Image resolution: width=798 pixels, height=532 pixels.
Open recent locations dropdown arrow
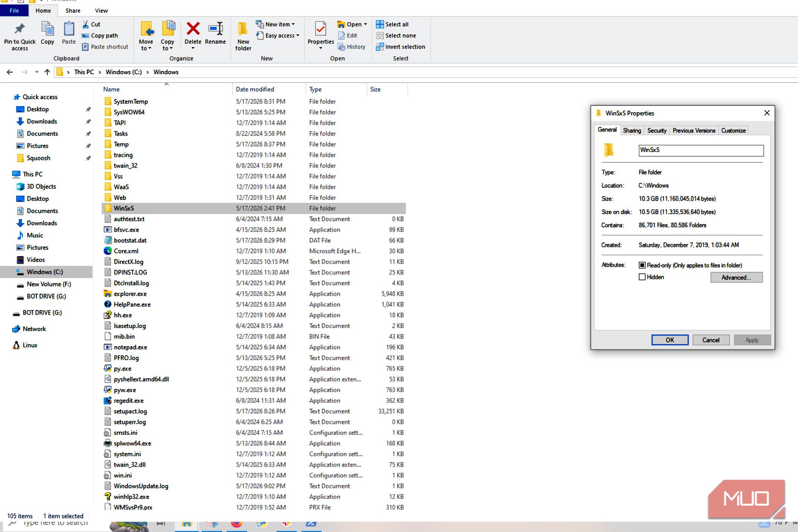coord(36,72)
